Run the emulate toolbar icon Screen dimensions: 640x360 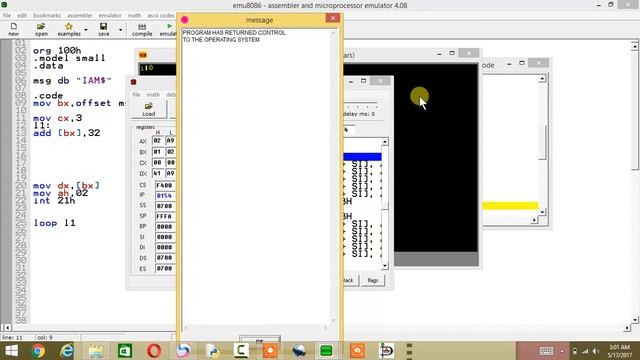pyautogui.click(x=168, y=29)
